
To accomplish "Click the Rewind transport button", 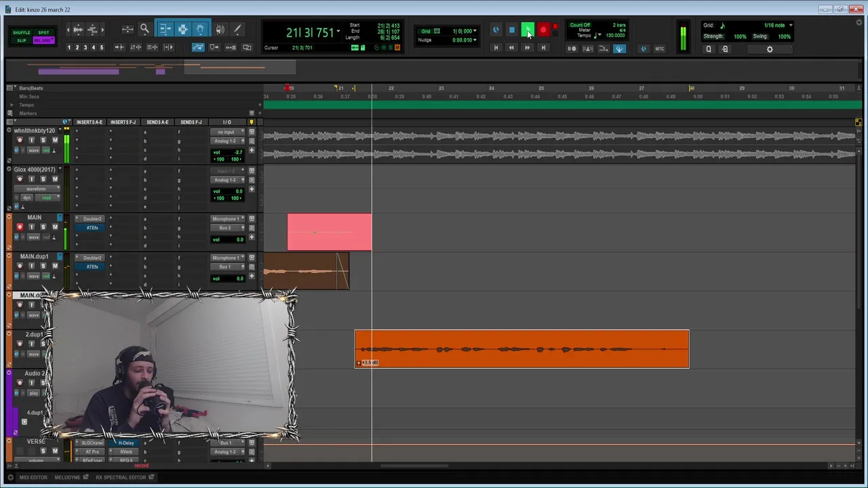I will tap(511, 48).
